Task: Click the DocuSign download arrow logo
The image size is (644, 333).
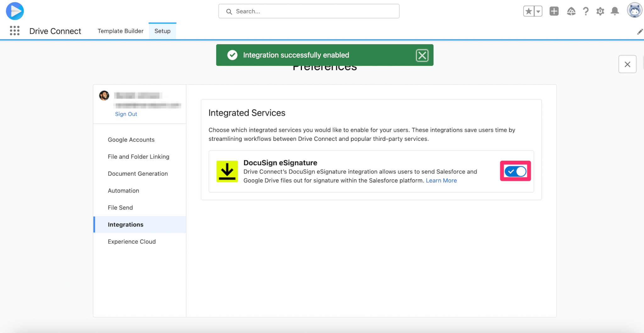Action: (227, 171)
